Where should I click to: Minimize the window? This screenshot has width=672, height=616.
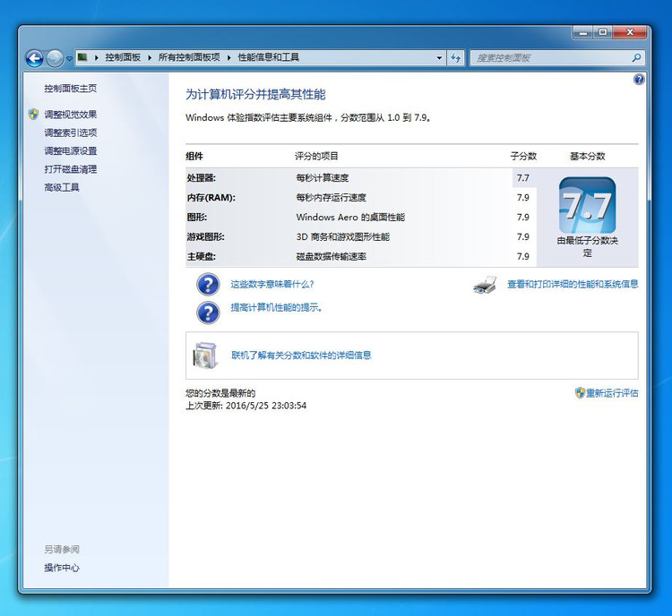pyautogui.click(x=583, y=32)
